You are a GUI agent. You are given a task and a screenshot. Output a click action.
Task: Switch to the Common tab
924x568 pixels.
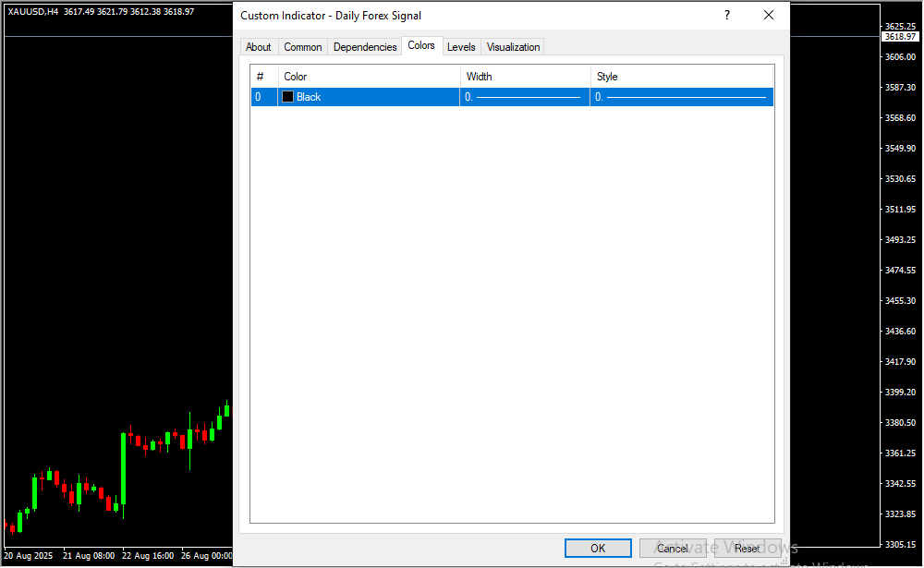tap(303, 47)
